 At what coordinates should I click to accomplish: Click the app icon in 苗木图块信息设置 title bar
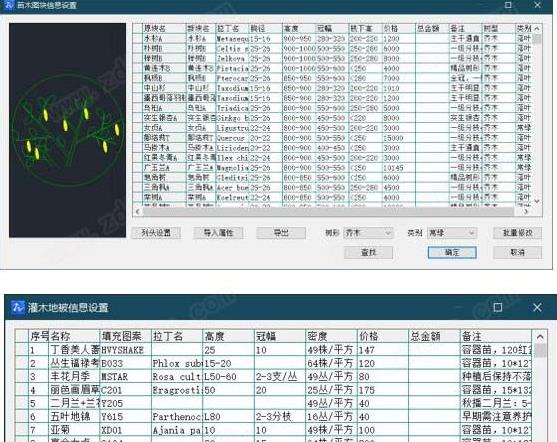pos(9,5)
